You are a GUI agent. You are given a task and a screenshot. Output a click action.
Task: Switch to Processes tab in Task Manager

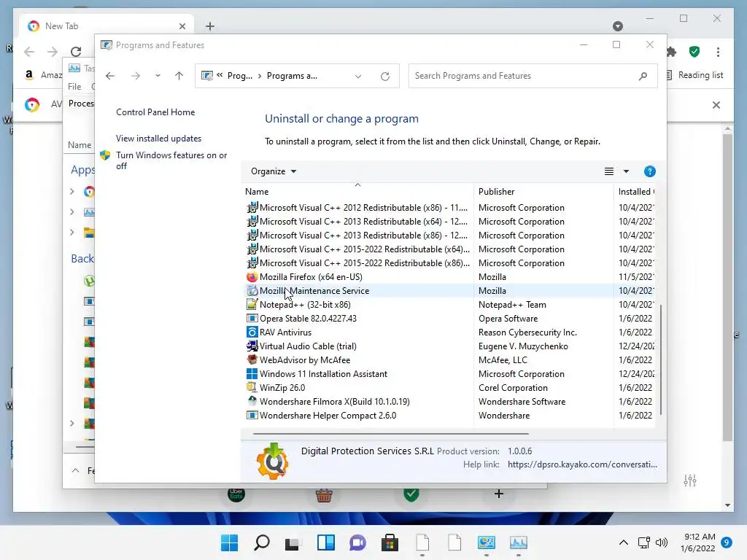pyautogui.click(x=80, y=104)
